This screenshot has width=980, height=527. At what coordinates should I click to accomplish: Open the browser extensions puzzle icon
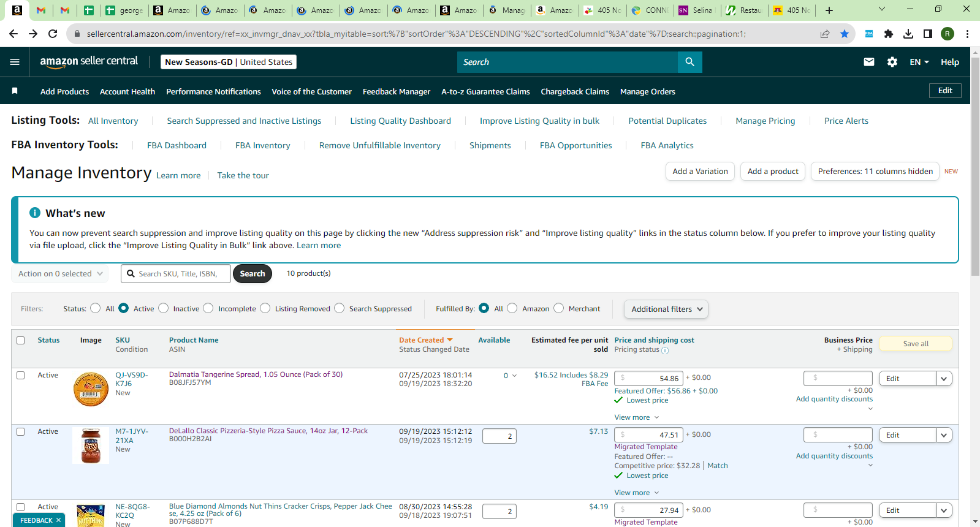(x=889, y=34)
